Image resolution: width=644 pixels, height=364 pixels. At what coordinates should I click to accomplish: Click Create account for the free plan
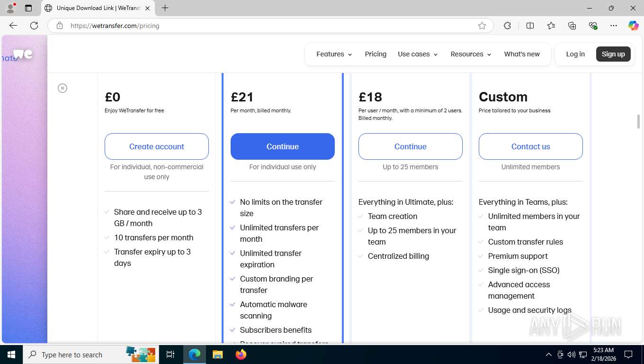click(x=157, y=146)
